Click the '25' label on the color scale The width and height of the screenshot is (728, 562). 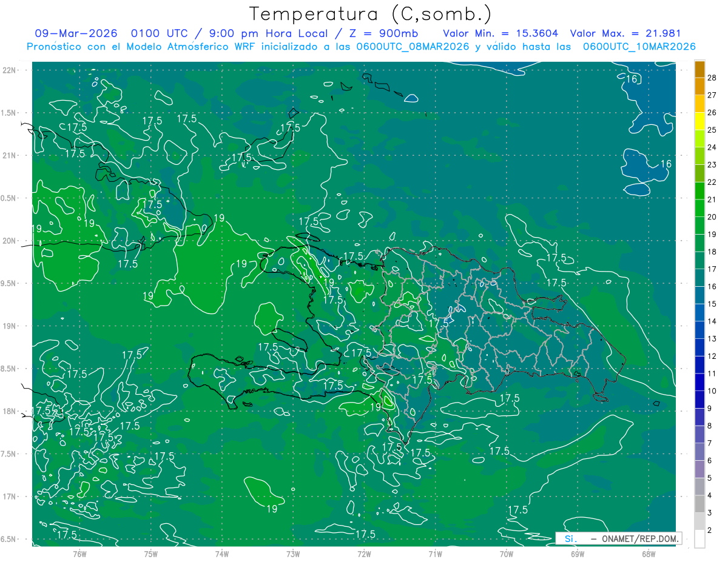(712, 130)
